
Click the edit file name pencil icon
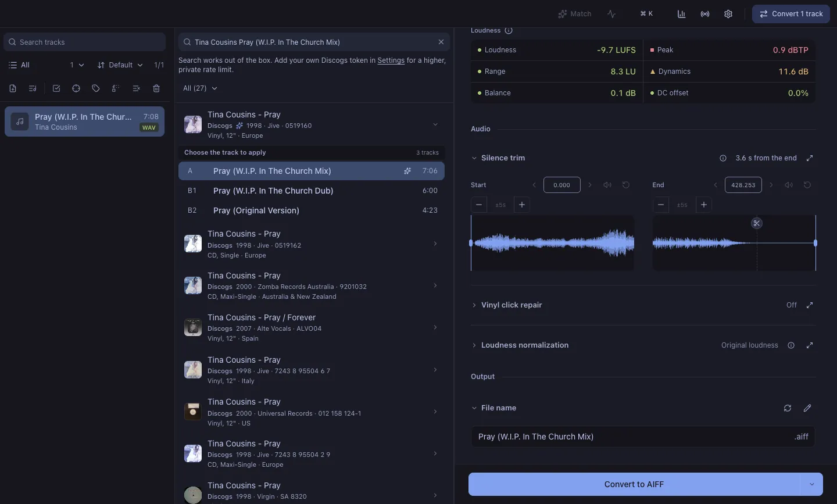click(807, 408)
